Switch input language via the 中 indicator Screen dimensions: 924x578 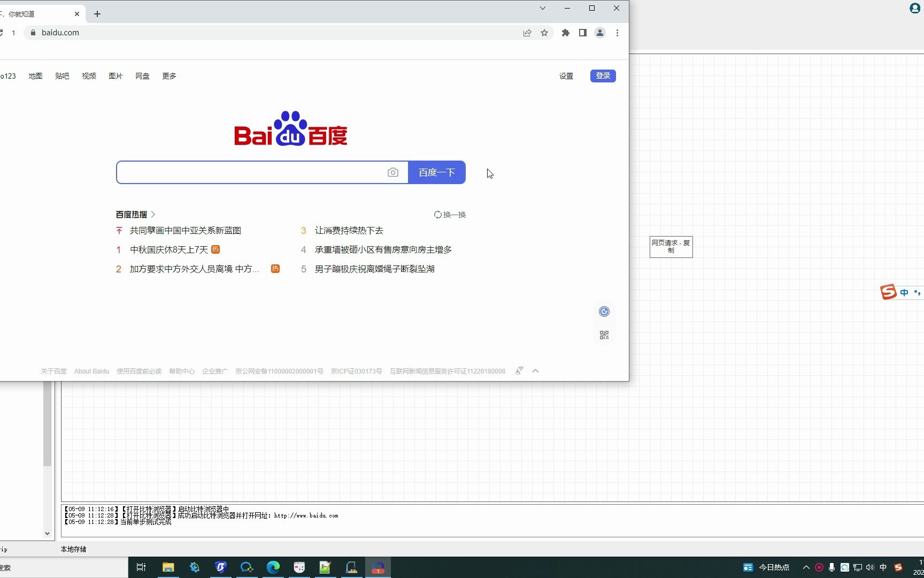point(883,567)
